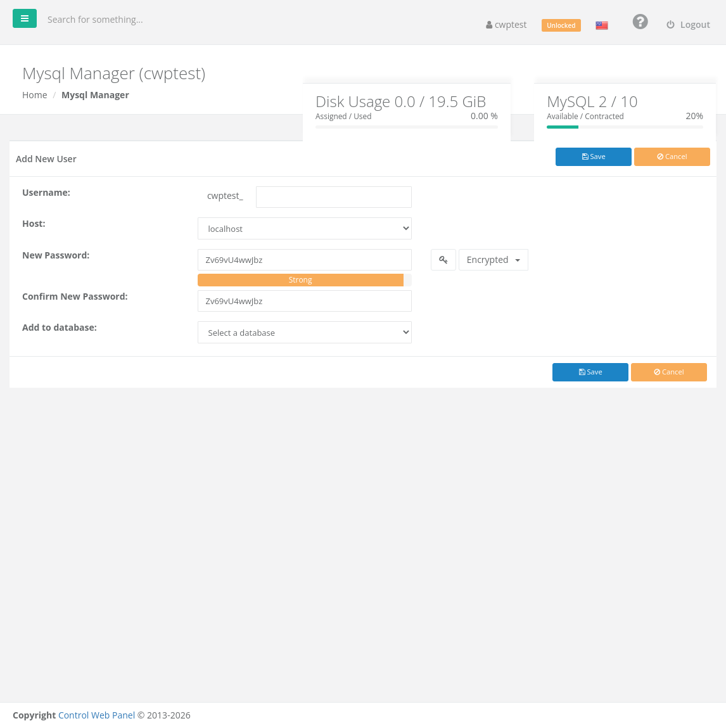Screen dimensions: 726x728
Task: Focus the Search for something field
Action: pyautogui.click(x=95, y=20)
